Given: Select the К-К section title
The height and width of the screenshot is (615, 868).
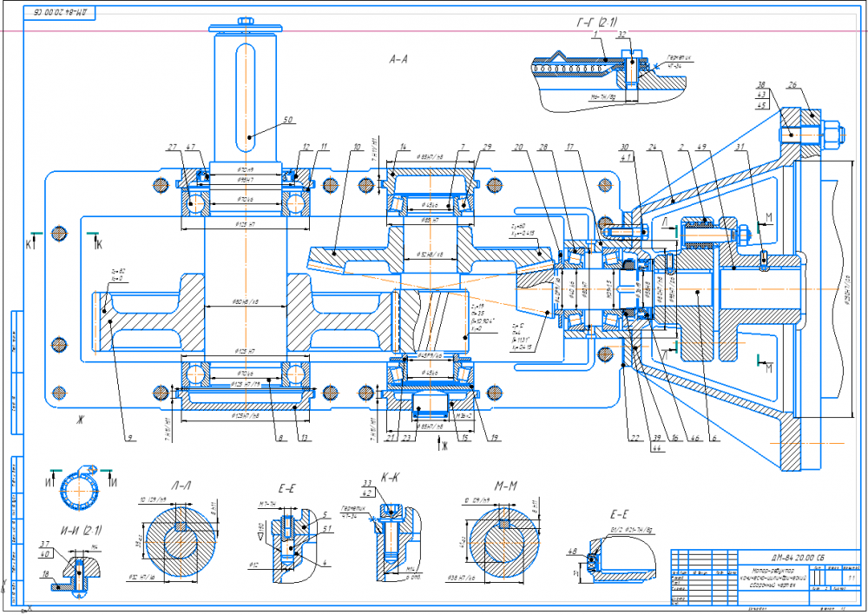Looking at the screenshot, I should pyautogui.click(x=391, y=477).
